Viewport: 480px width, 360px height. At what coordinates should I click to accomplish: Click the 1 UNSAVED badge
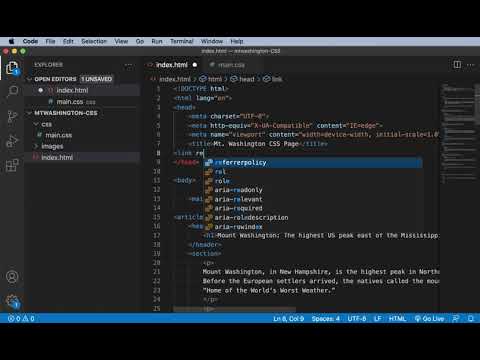coord(97,79)
